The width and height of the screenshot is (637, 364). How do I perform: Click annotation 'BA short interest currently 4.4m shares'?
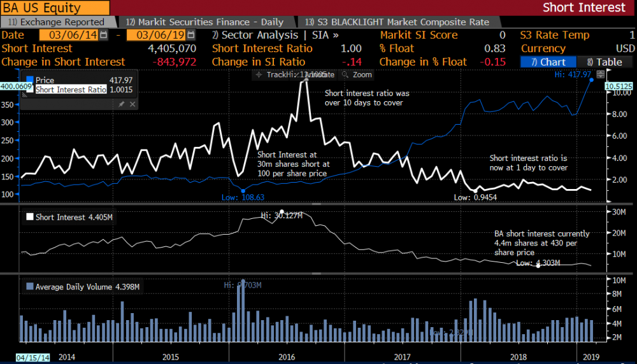pos(541,242)
